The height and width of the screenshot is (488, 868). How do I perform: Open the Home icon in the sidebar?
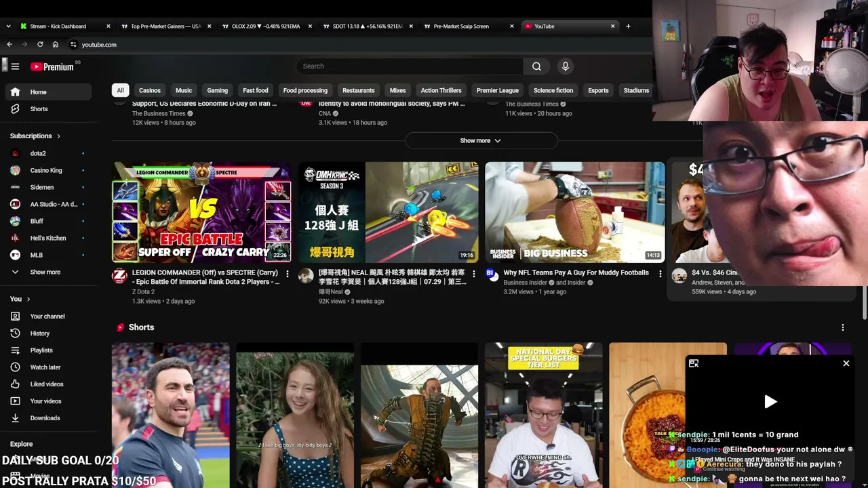click(16, 92)
